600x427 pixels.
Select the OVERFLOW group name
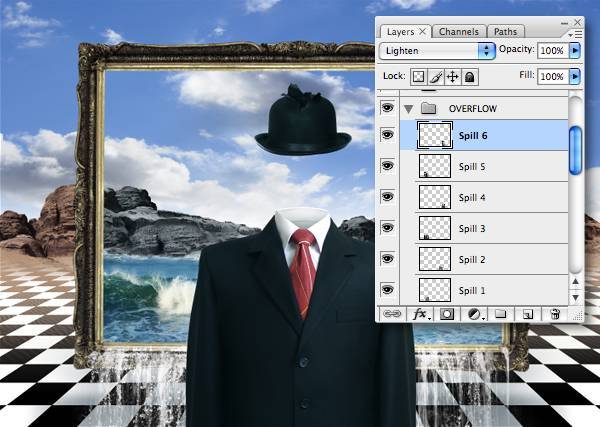473,109
